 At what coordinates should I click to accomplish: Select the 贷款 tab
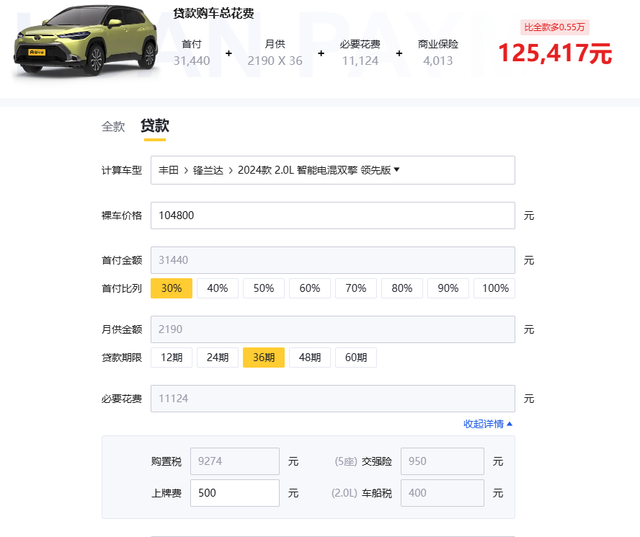tap(155, 126)
